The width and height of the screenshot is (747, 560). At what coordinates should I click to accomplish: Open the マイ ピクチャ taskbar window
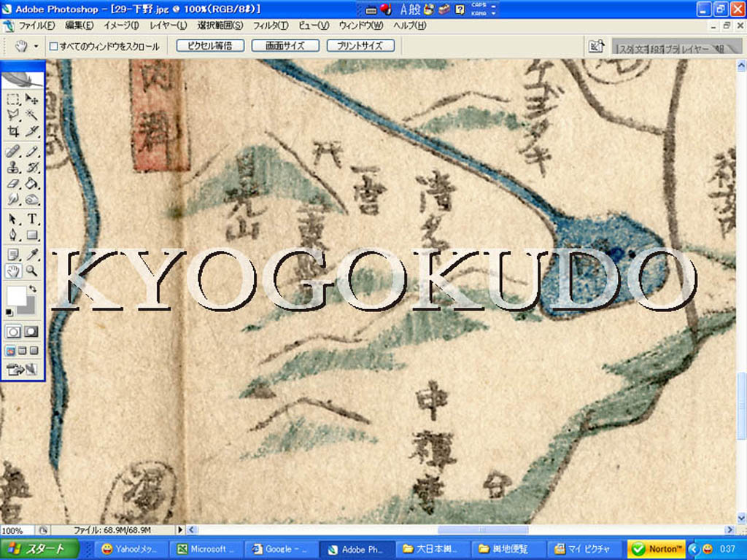(x=583, y=549)
